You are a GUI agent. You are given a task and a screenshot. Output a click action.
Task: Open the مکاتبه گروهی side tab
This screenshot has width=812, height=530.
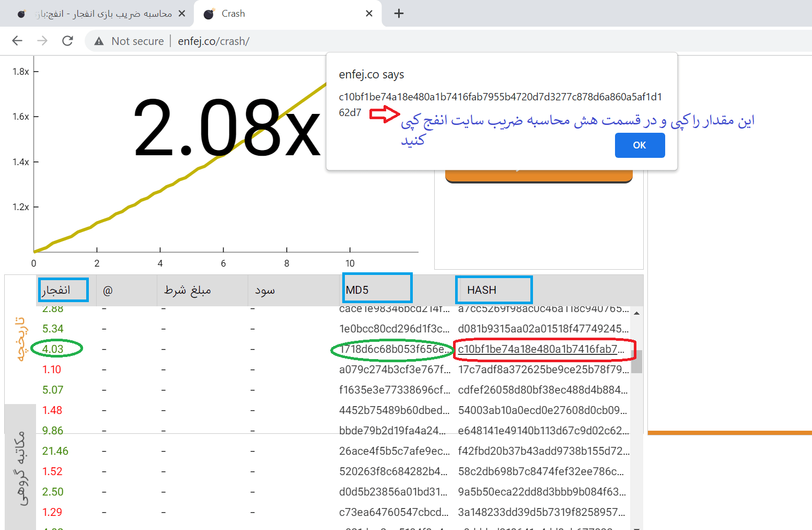[20, 468]
